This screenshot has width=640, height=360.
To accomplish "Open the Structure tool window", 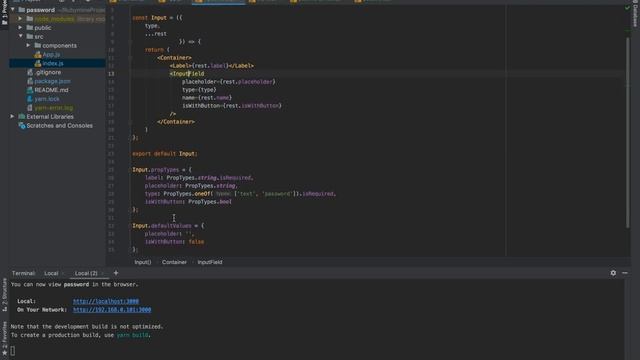I will coord(4,295).
